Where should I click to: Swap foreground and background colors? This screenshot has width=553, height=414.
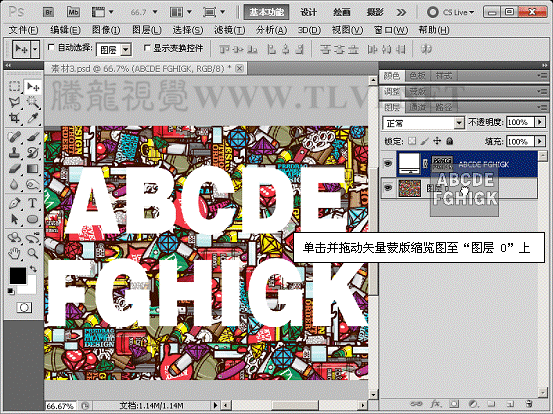coord(33,269)
